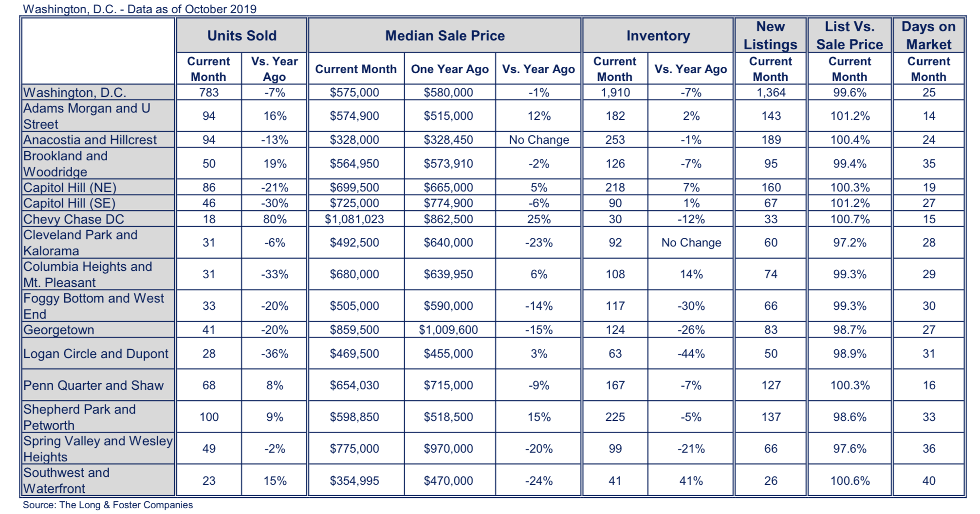Click the Inventory group header
The image size is (980, 514).
click(x=658, y=36)
